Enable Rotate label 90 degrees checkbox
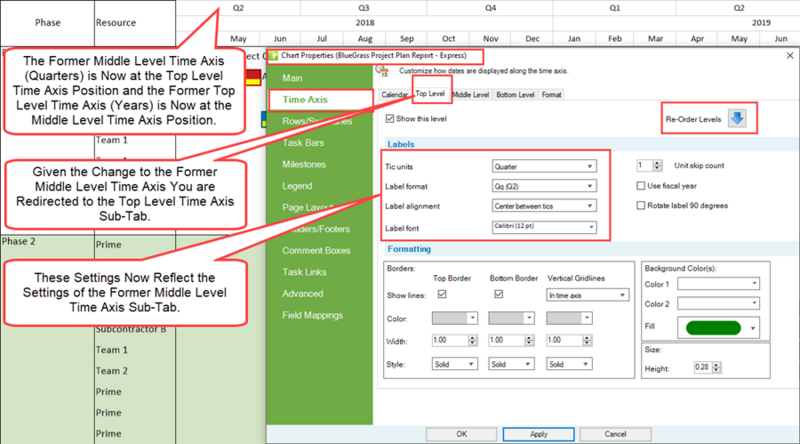 (641, 206)
